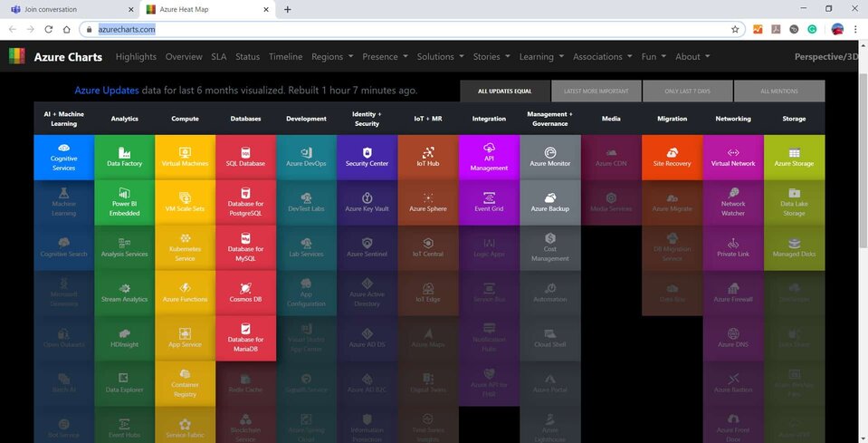
Task: Open the Azure Functions tile
Action: tap(185, 293)
